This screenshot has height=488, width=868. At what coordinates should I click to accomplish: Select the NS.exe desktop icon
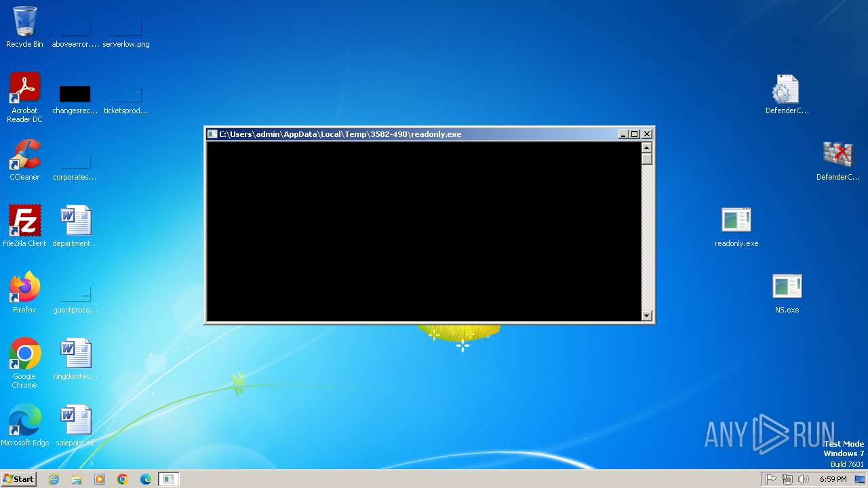pyautogui.click(x=787, y=293)
